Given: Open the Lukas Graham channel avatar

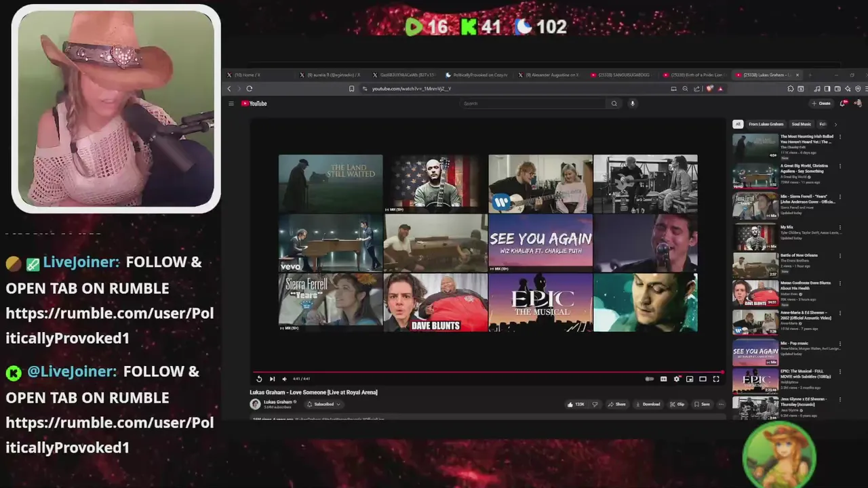Looking at the screenshot, I should coord(256,404).
